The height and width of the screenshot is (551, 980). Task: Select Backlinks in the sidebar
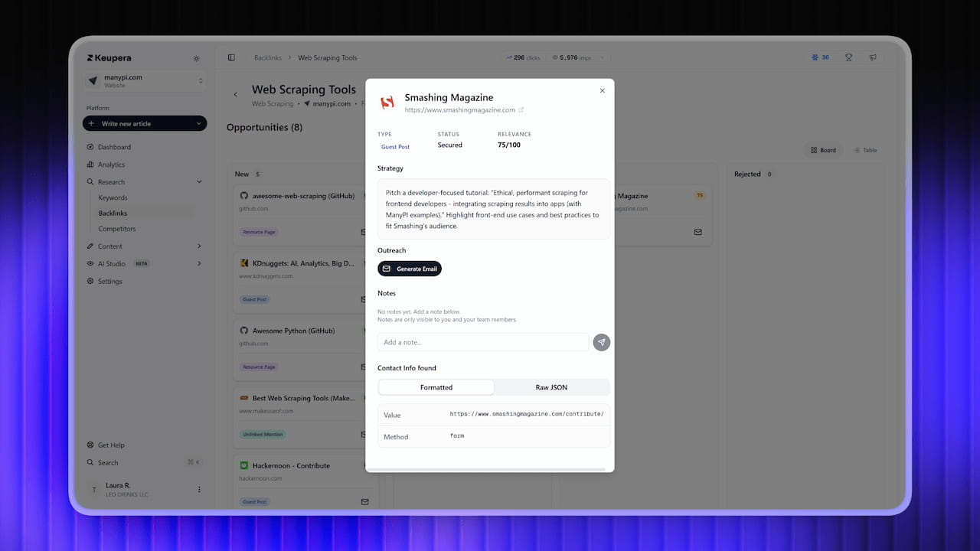pos(113,213)
